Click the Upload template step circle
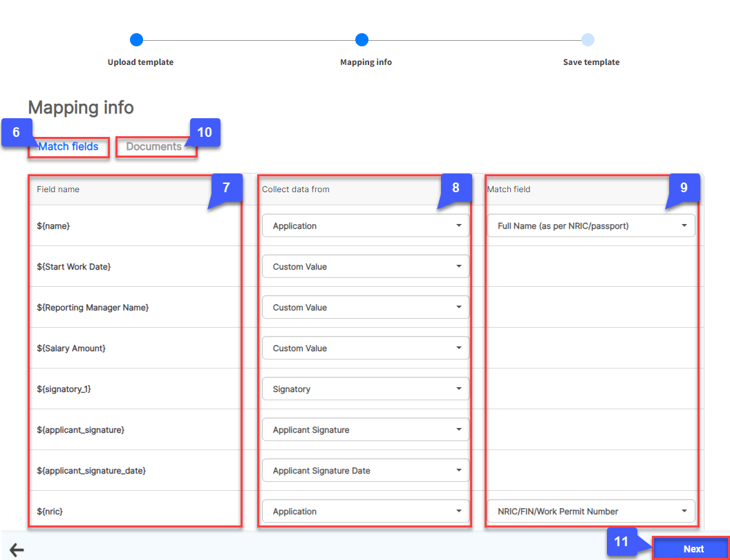730x560 pixels. coord(136,40)
